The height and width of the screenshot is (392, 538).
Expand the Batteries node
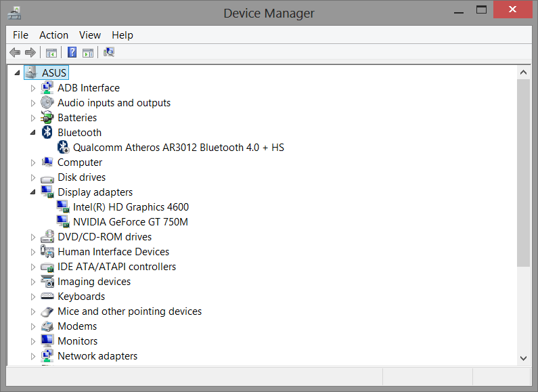pos(33,118)
